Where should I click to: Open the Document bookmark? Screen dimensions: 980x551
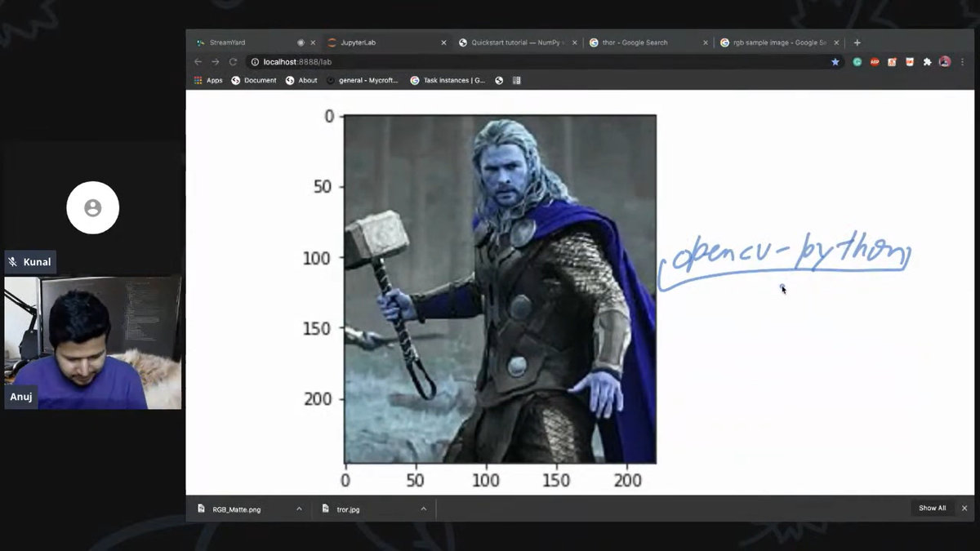[x=254, y=80]
